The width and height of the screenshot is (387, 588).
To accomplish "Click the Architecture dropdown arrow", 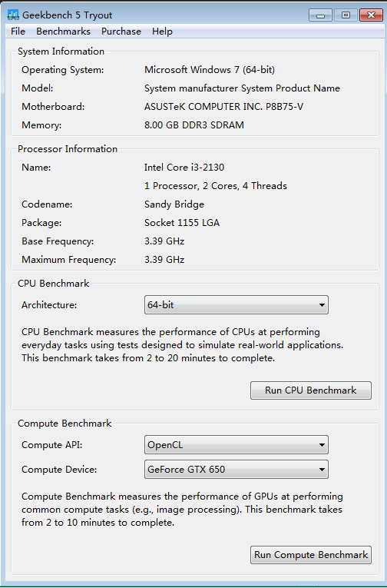I will (322, 305).
